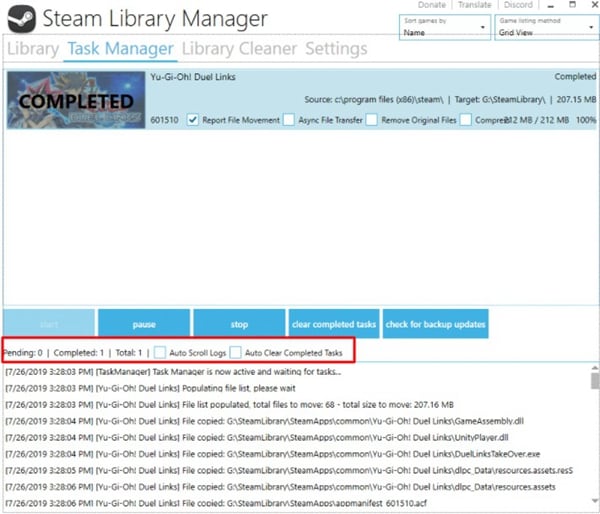Click the Translate link

point(474,5)
